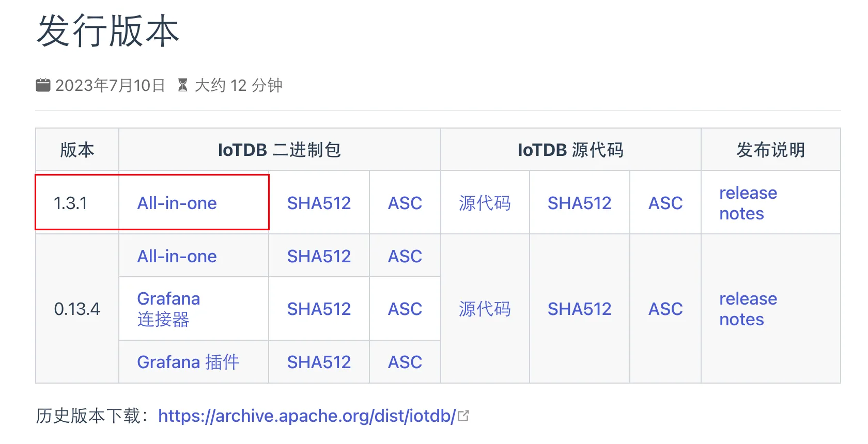The height and width of the screenshot is (444, 868).
Task: Visit the archive.apache.org historical downloads link
Action: [x=307, y=416]
